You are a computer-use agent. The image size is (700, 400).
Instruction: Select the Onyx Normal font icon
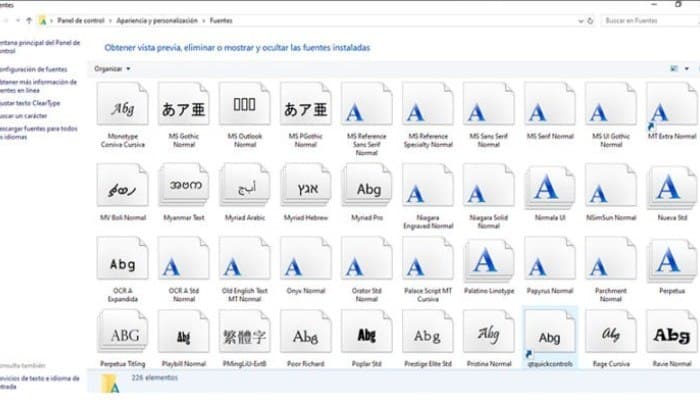coord(306,259)
